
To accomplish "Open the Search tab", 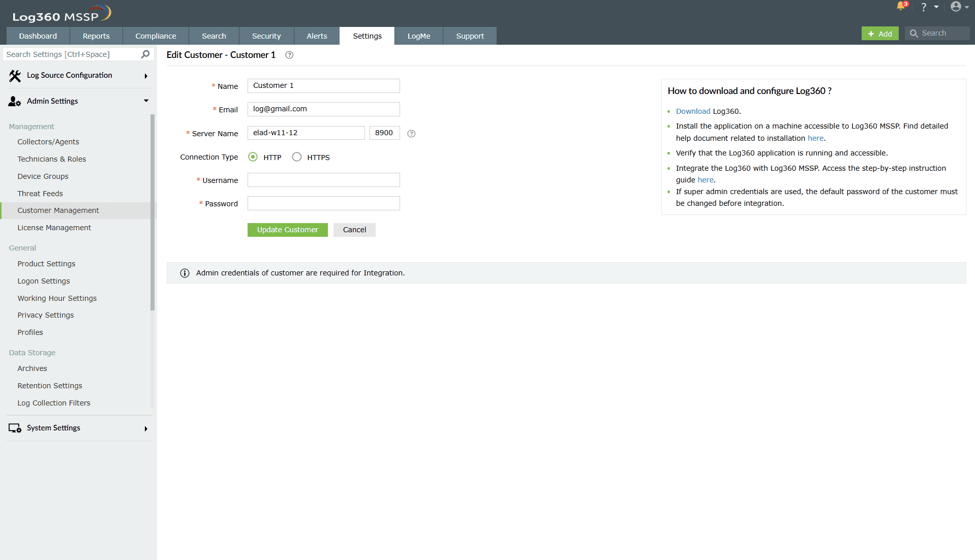I will 214,36.
